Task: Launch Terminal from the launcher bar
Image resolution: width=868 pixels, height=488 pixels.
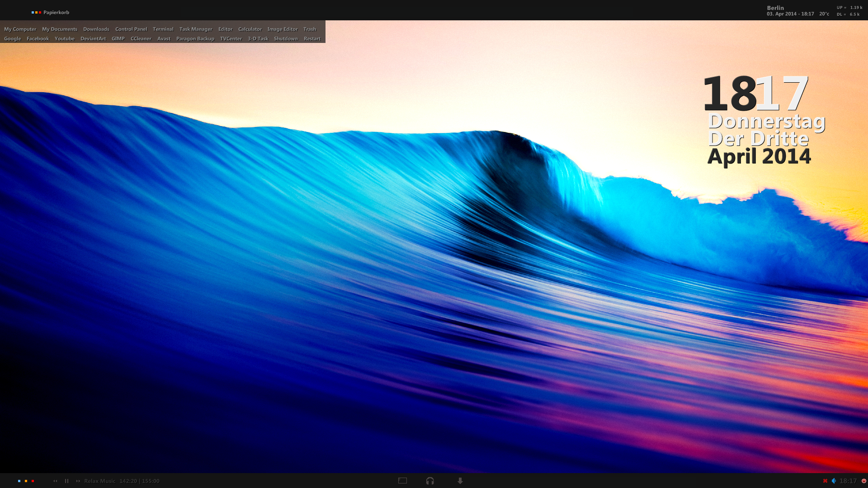Action: [163, 29]
